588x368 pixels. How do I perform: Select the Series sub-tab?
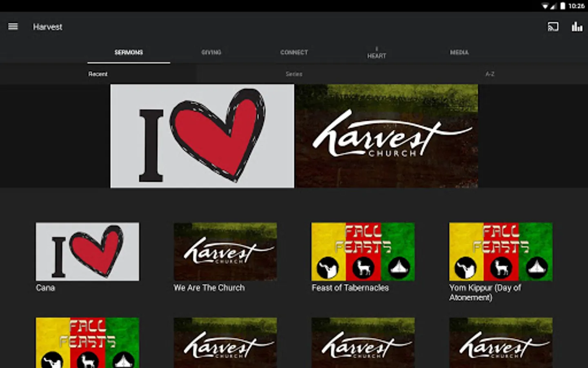tap(294, 74)
